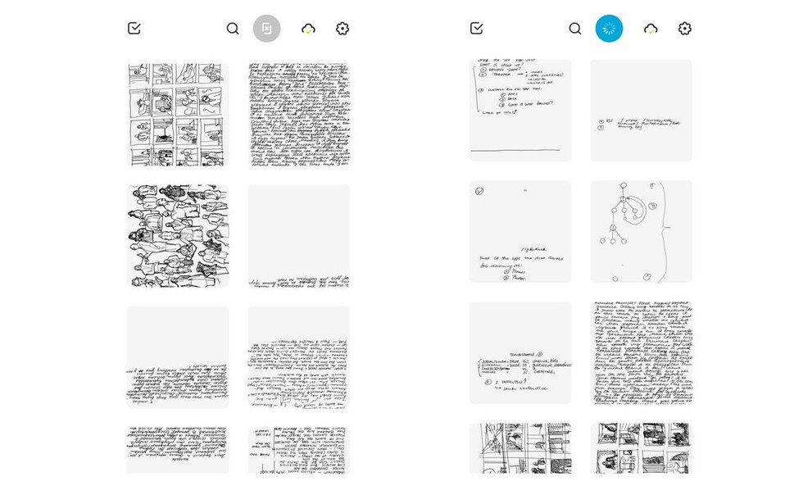Tap the gray document sync button

pyautogui.click(x=266, y=29)
